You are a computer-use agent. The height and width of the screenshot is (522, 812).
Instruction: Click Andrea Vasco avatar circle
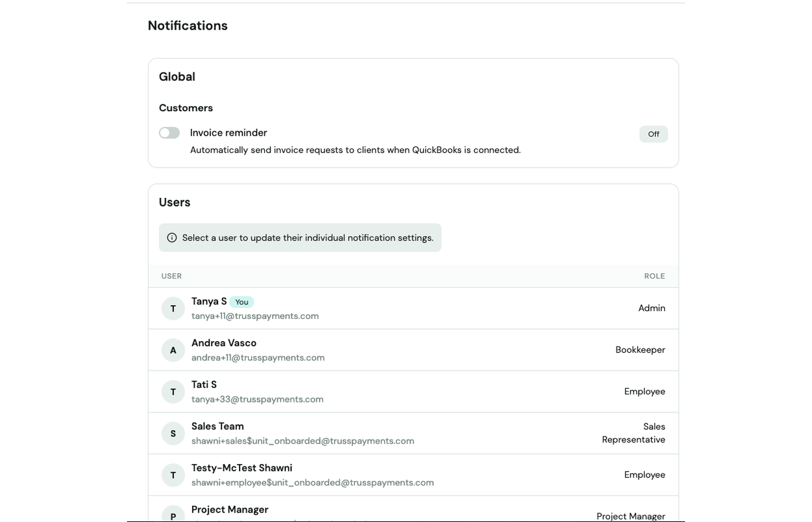point(173,350)
